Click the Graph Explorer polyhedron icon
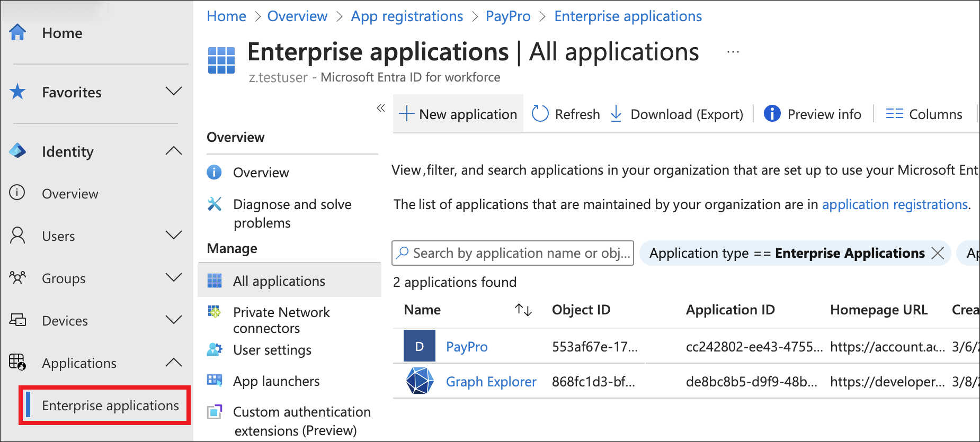 [420, 381]
